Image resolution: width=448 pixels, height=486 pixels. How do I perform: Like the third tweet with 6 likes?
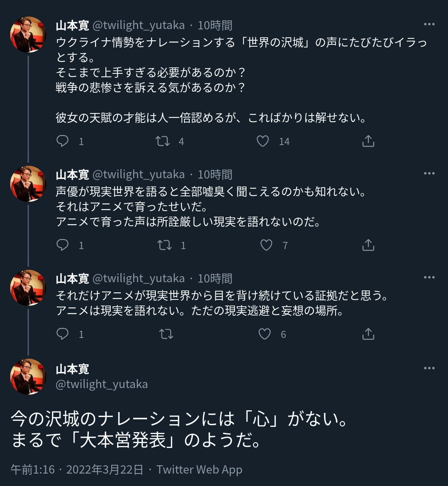pos(265,334)
